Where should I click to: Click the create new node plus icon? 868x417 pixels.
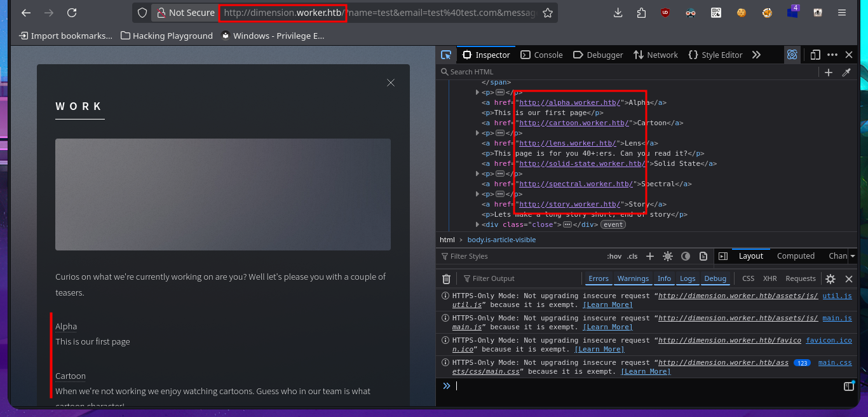[829, 72]
